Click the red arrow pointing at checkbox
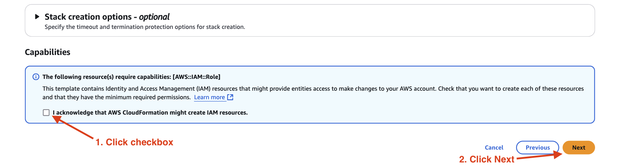644x166 pixels. coord(75,129)
